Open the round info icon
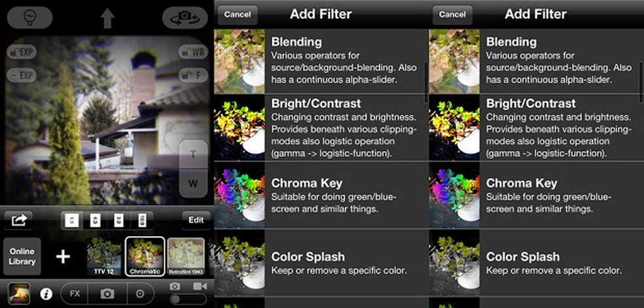Image resolution: width=644 pixels, height=308 pixels. (x=46, y=294)
